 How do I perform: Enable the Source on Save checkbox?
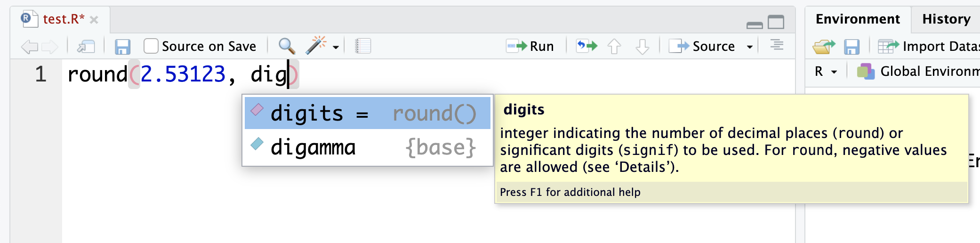click(151, 46)
